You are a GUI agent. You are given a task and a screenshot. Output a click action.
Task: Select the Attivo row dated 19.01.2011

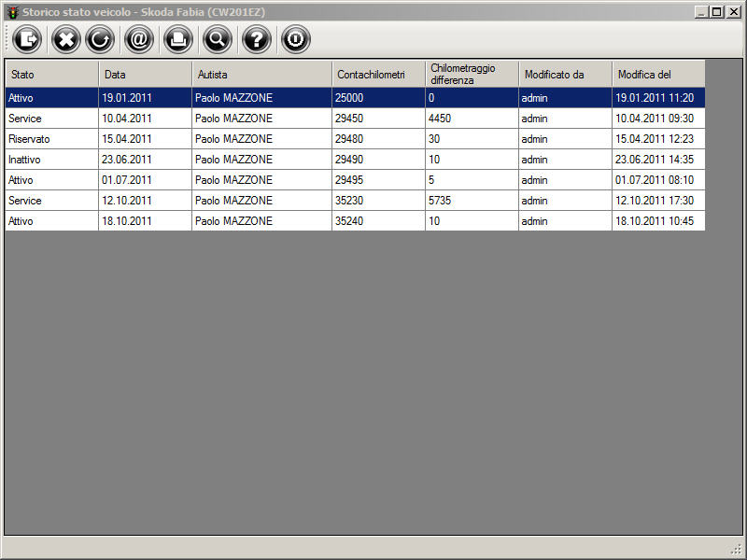tap(355, 98)
